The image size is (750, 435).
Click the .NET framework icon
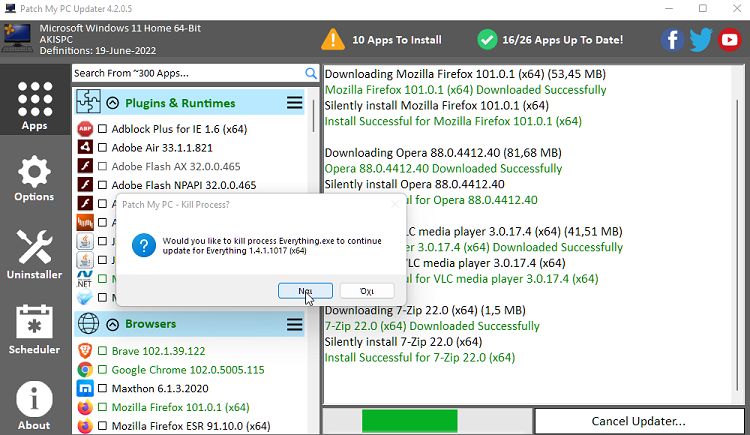(x=85, y=279)
